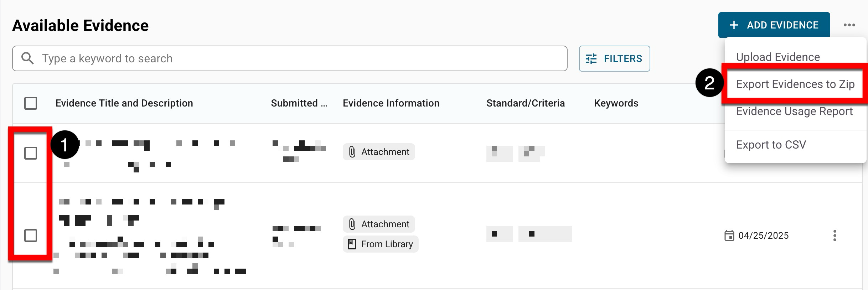Click the plus icon on Add Evidence
Screen dimensions: 868x290
734,25
